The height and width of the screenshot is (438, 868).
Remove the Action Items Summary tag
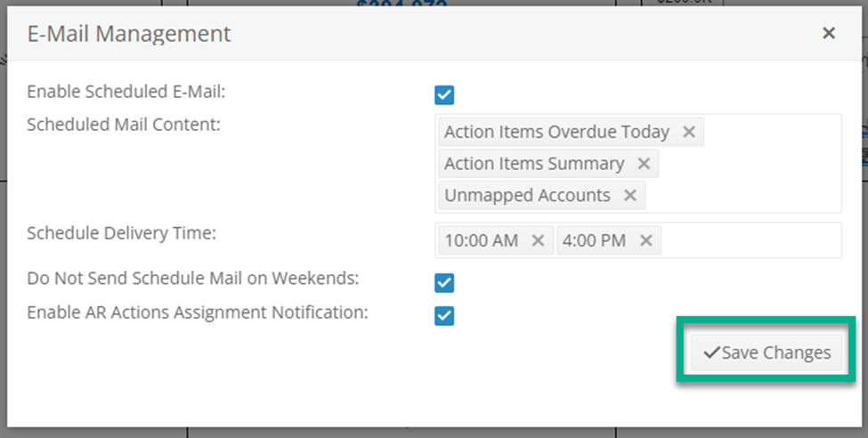644,163
